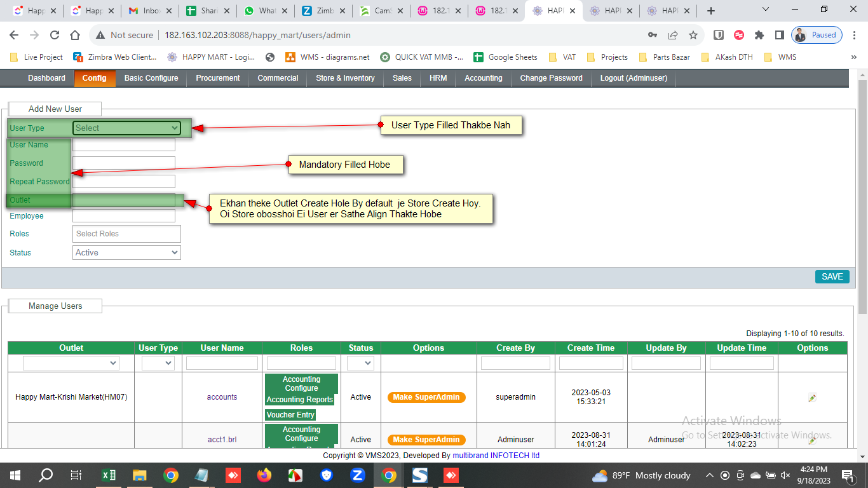Open the Store & Inventory menu
868x488 pixels.
pyautogui.click(x=345, y=78)
